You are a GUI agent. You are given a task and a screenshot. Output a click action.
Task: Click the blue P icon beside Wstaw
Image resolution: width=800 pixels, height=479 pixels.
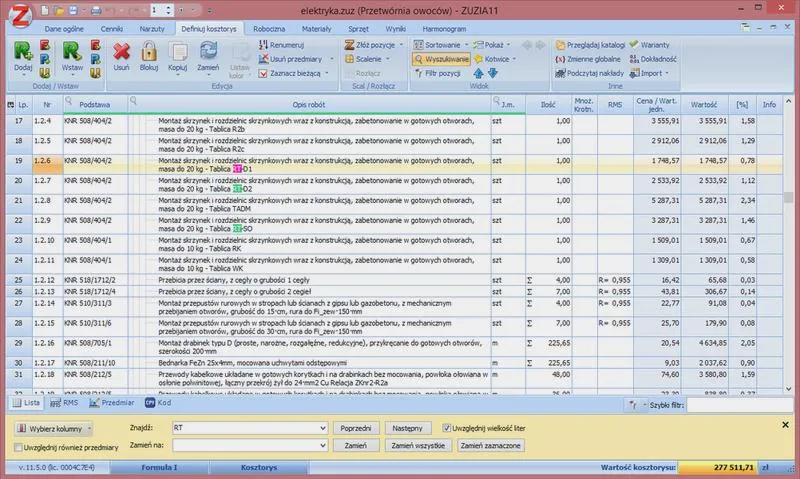tap(95, 59)
